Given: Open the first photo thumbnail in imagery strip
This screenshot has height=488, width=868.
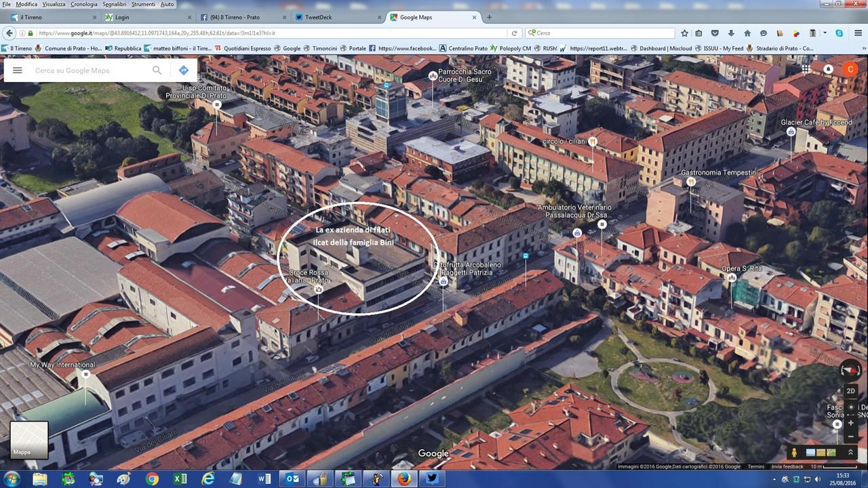Looking at the screenshot, I should (x=810, y=452).
